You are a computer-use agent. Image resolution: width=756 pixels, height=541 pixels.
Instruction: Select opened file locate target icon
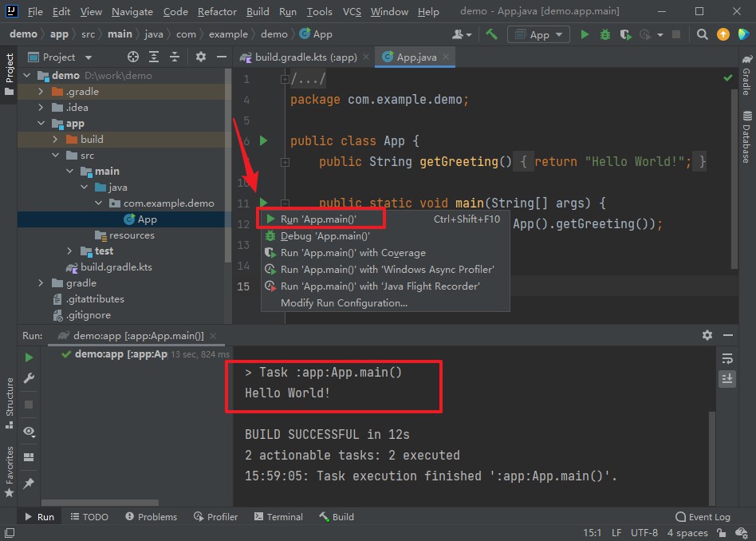pyautogui.click(x=133, y=57)
